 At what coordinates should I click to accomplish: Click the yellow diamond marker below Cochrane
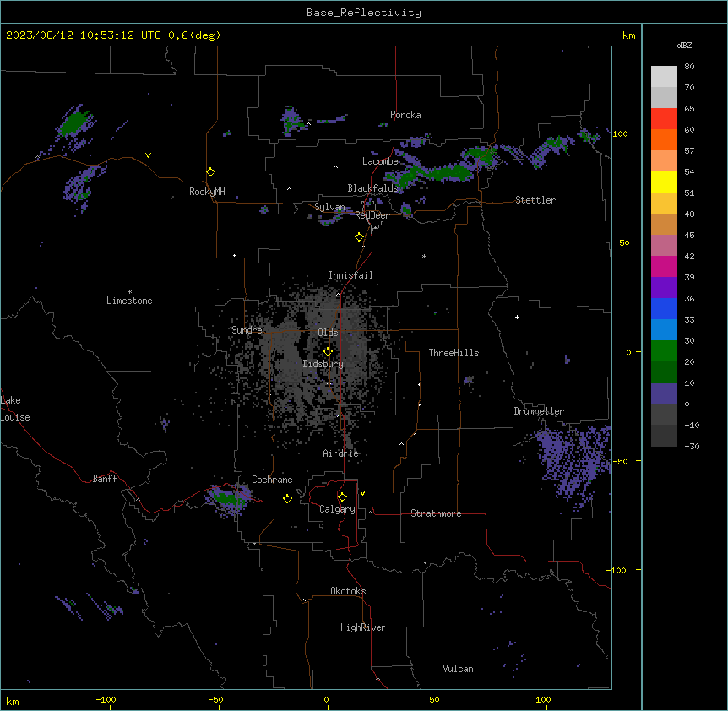(x=287, y=498)
